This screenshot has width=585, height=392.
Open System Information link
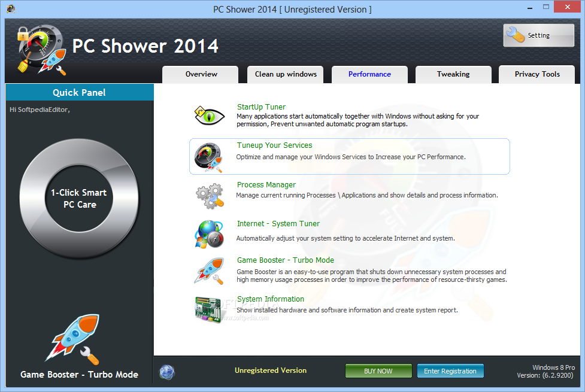pos(271,299)
